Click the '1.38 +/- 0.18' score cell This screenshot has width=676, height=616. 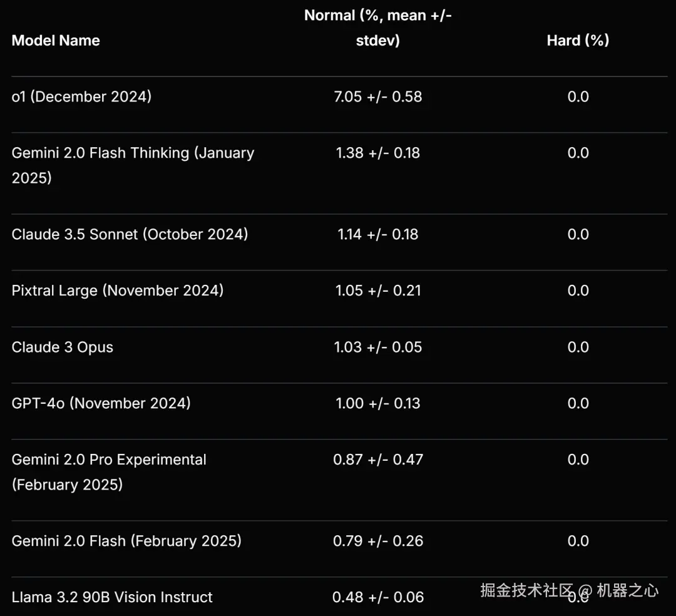pyautogui.click(x=377, y=153)
